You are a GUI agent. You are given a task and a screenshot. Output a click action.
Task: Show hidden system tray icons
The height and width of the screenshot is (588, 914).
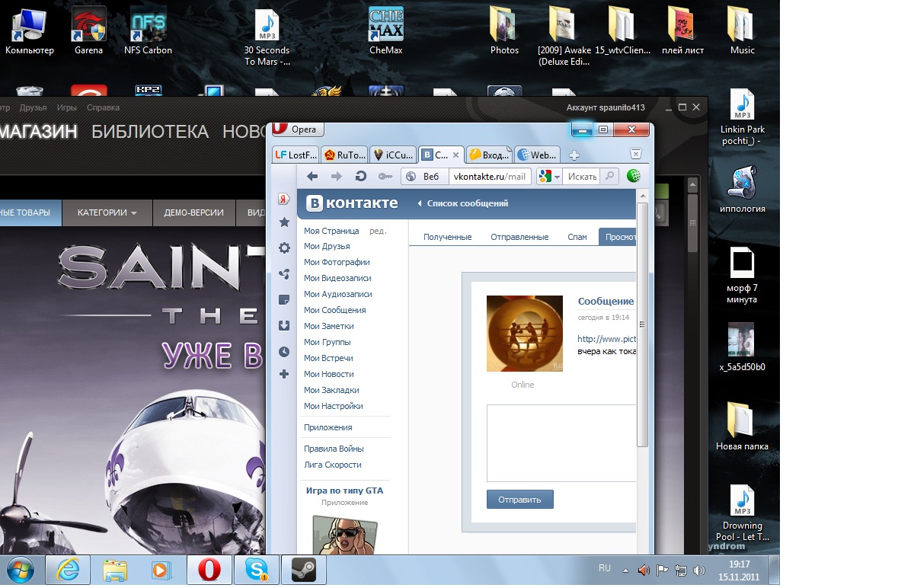click(x=625, y=570)
